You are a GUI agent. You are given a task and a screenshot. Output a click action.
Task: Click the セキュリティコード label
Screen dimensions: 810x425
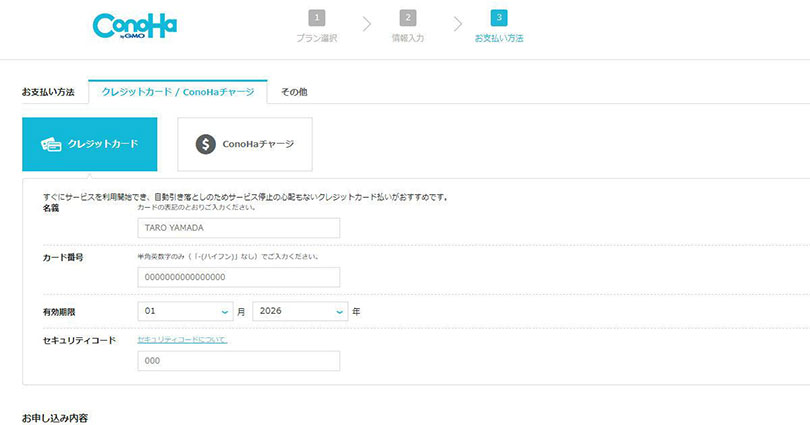click(x=79, y=340)
